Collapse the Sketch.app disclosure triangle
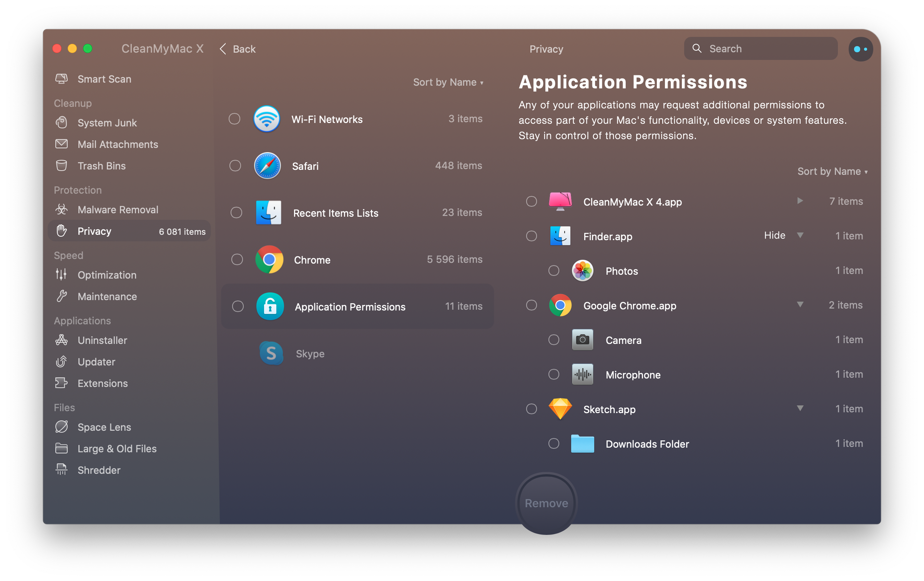Image resolution: width=924 pixels, height=581 pixels. (800, 408)
